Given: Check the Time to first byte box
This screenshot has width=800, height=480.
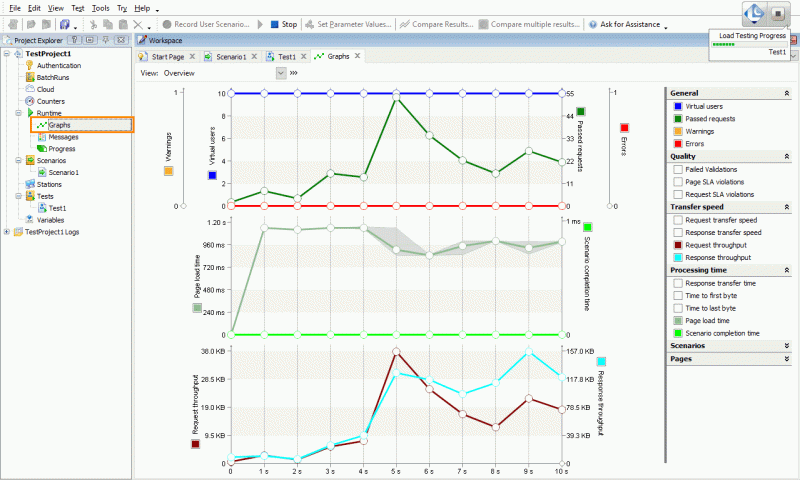Looking at the screenshot, I should coord(678,295).
